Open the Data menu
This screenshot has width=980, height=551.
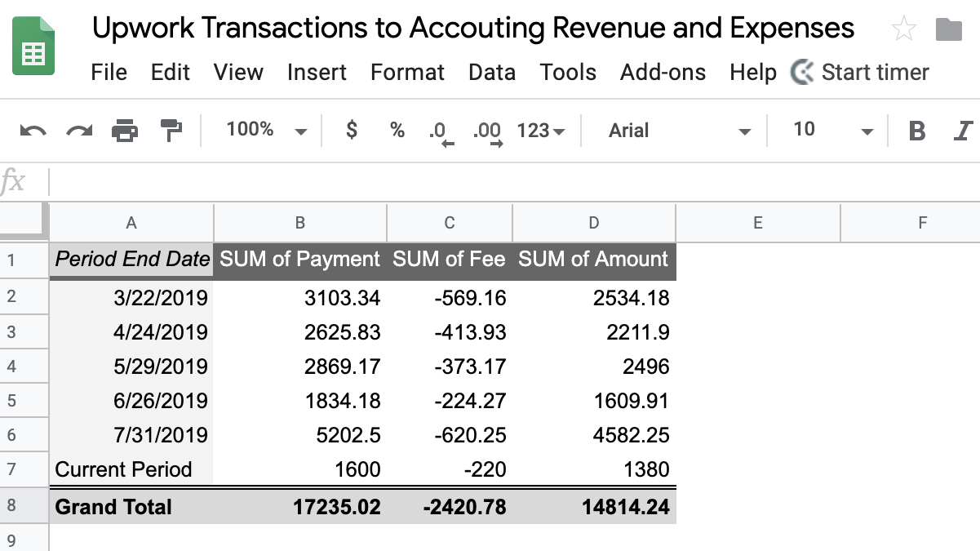pyautogui.click(x=492, y=72)
